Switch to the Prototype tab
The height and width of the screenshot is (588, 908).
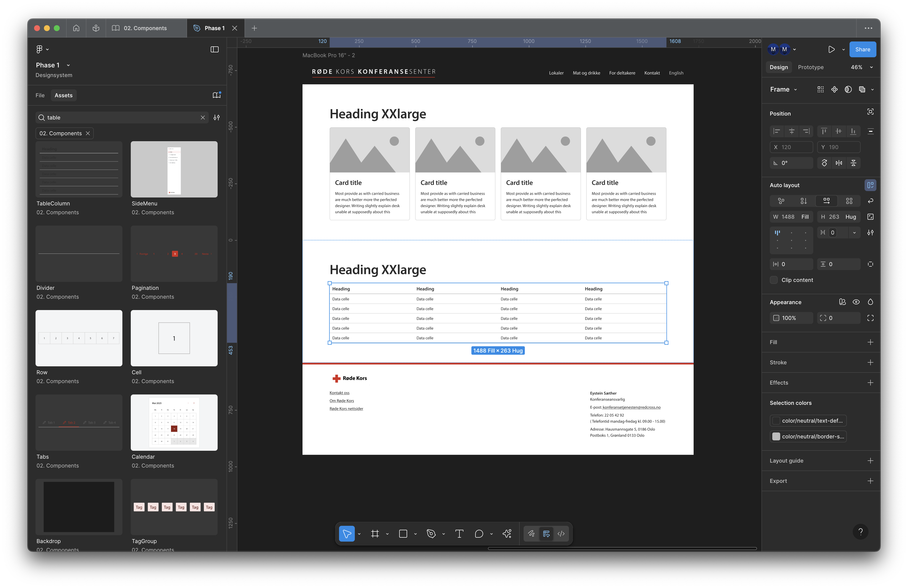coord(811,67)
